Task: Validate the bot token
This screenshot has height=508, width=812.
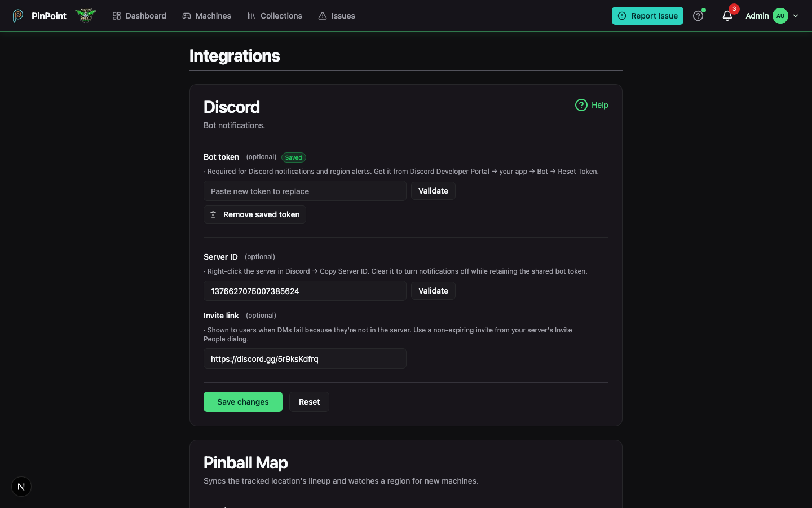Action: point(433,191)
